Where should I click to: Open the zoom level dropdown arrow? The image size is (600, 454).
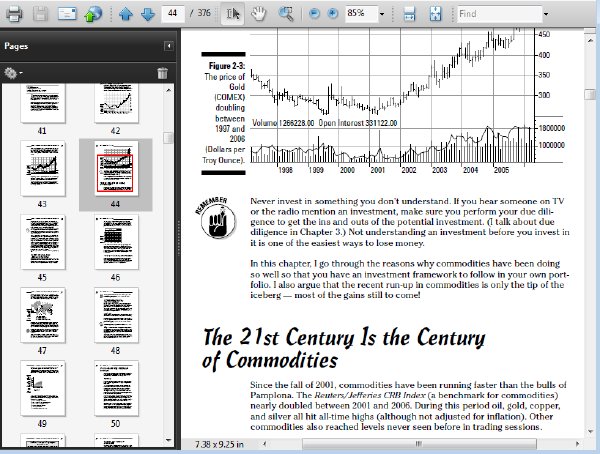(x=382, y=14)
